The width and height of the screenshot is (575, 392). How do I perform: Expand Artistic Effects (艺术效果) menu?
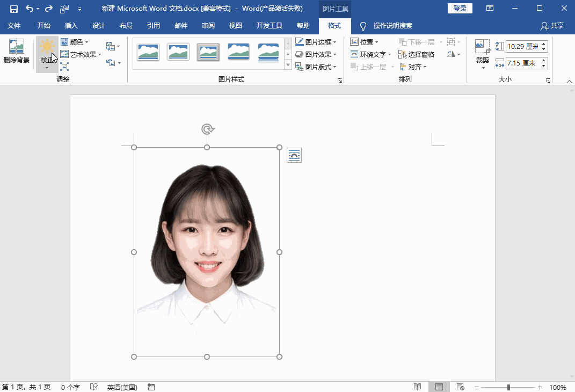pos(81,54)
